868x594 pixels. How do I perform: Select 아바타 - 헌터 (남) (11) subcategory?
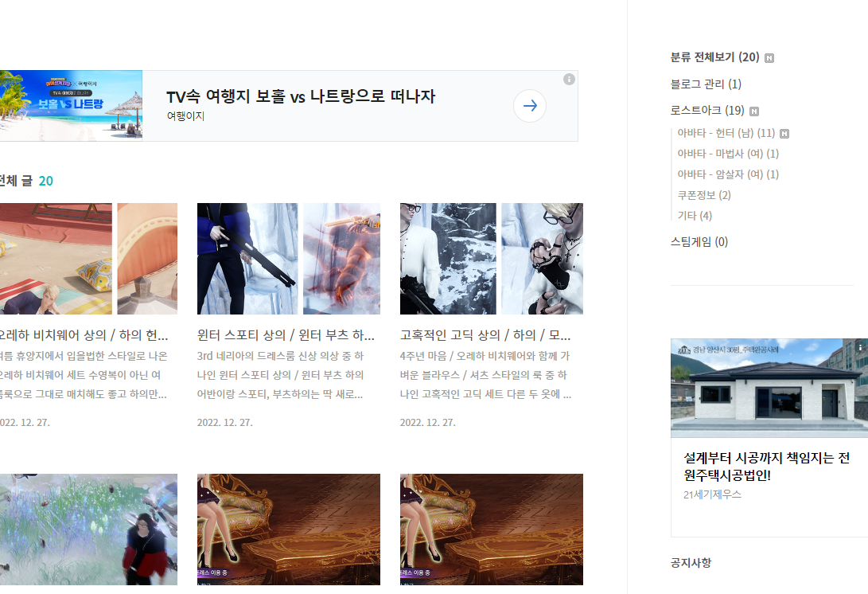[726, 133]
